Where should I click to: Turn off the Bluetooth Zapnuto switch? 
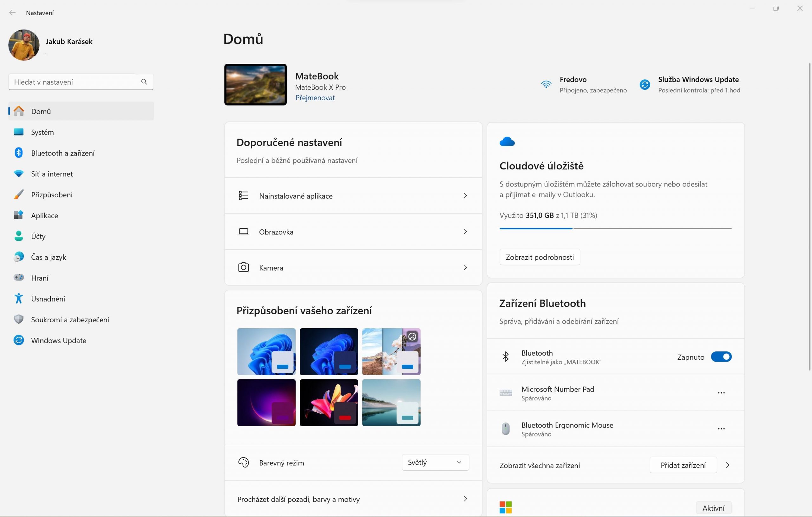coord(721,357)
